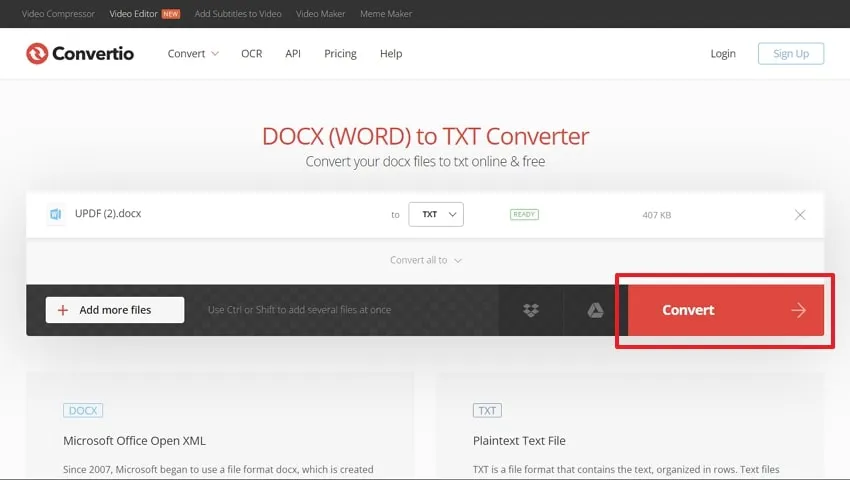Viewport: 850px width, 480px height.
Task: Click the NEW badge next to Video Editor
Action: [x=171, y=14]
